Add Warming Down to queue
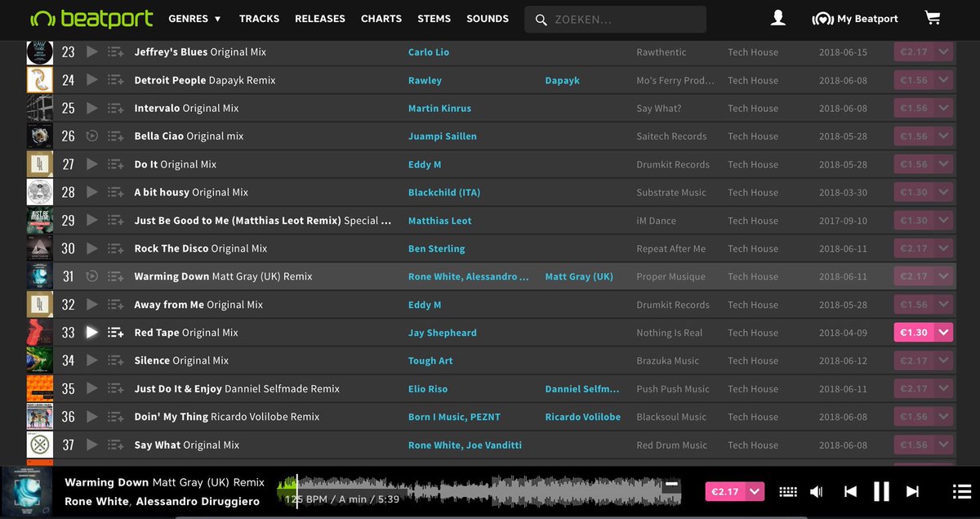Screen dimensions: 980x519 click(x=116, y=276)
